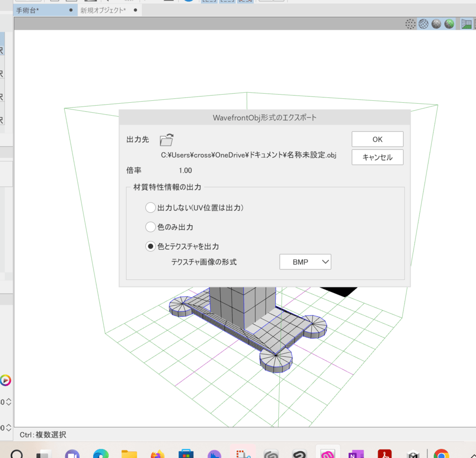Switch to the 新規オブジェクト* tab

pos(103,9)
